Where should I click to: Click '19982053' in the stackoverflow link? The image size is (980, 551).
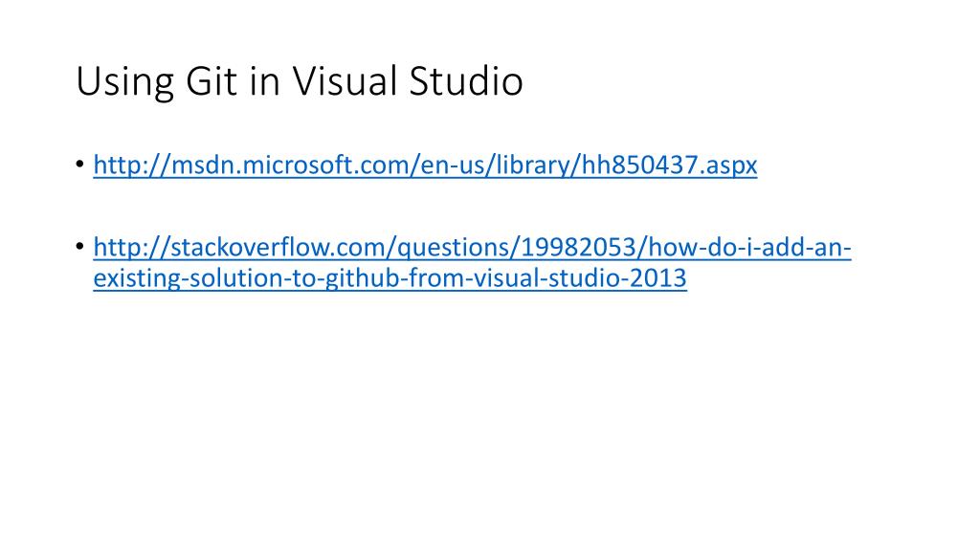click(578, 247)
